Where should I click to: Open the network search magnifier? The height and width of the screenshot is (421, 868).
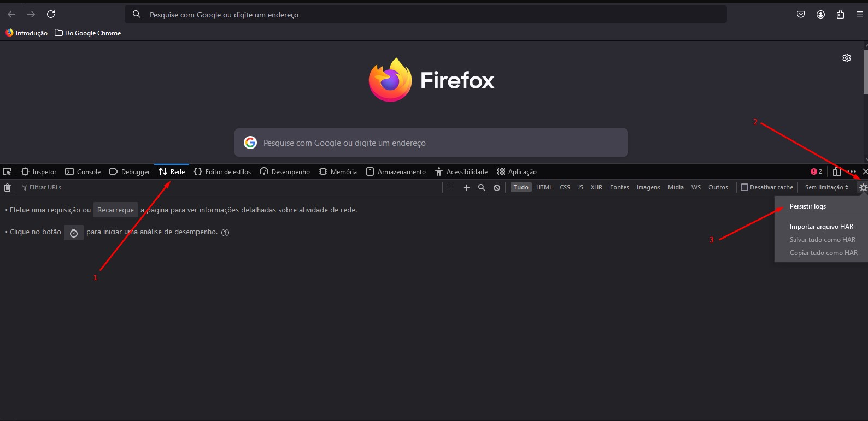482,187
